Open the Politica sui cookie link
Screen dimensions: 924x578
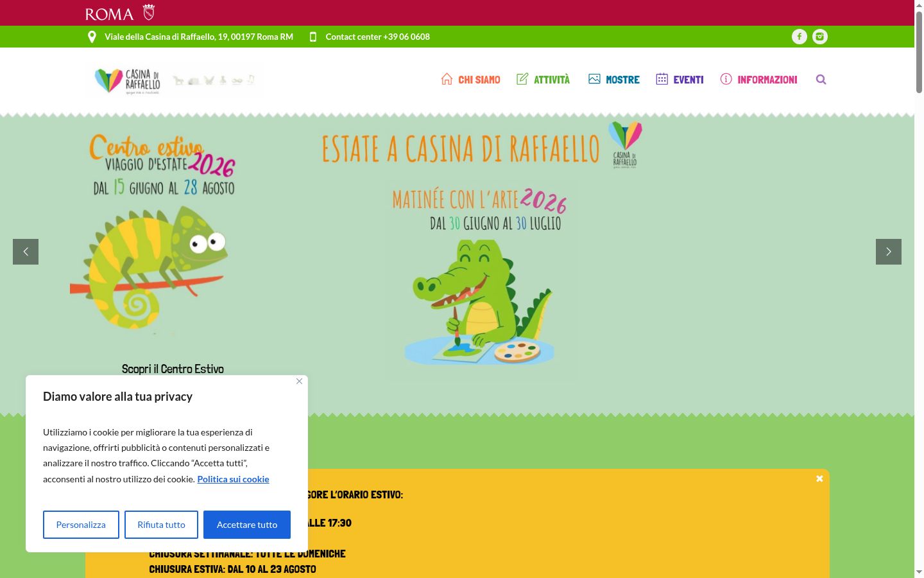233,479
